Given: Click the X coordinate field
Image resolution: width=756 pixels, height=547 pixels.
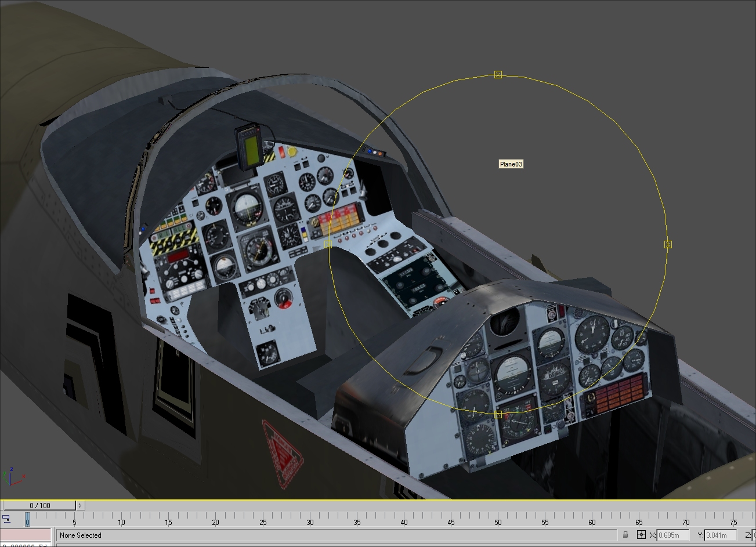Looking at the screenshot, I should click(673, 535).
